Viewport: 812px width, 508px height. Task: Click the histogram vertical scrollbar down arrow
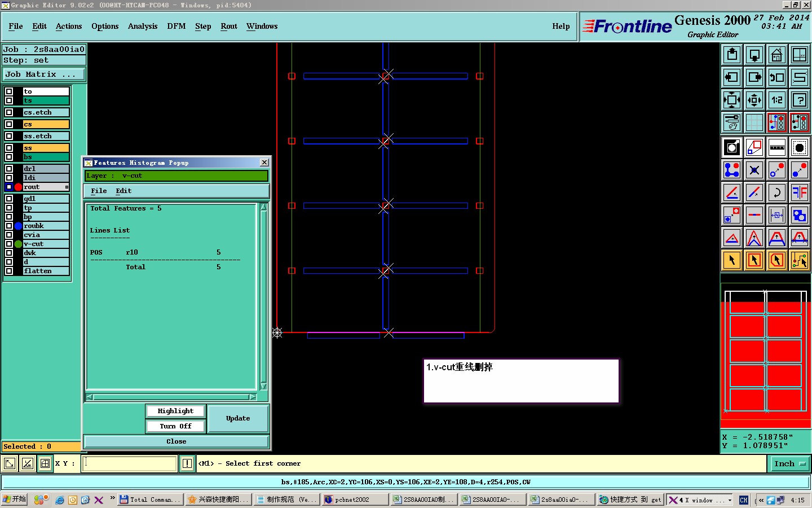[263, 387]
